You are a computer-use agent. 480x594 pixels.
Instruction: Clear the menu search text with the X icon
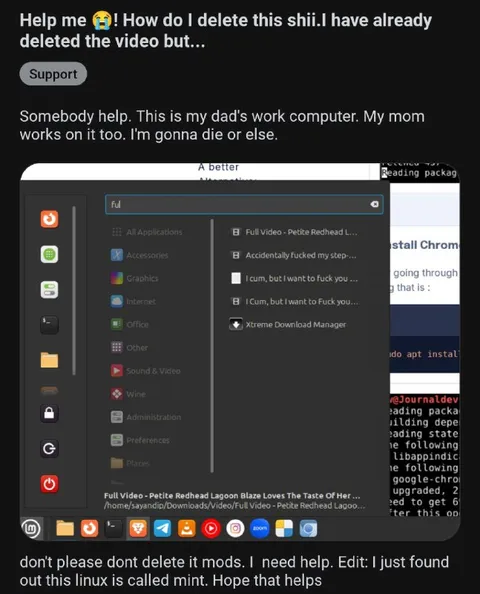[x=374, y=204]
